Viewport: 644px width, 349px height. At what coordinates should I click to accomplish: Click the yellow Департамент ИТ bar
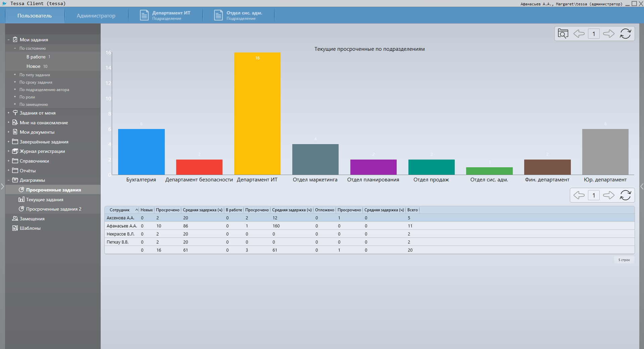(257, 114)
